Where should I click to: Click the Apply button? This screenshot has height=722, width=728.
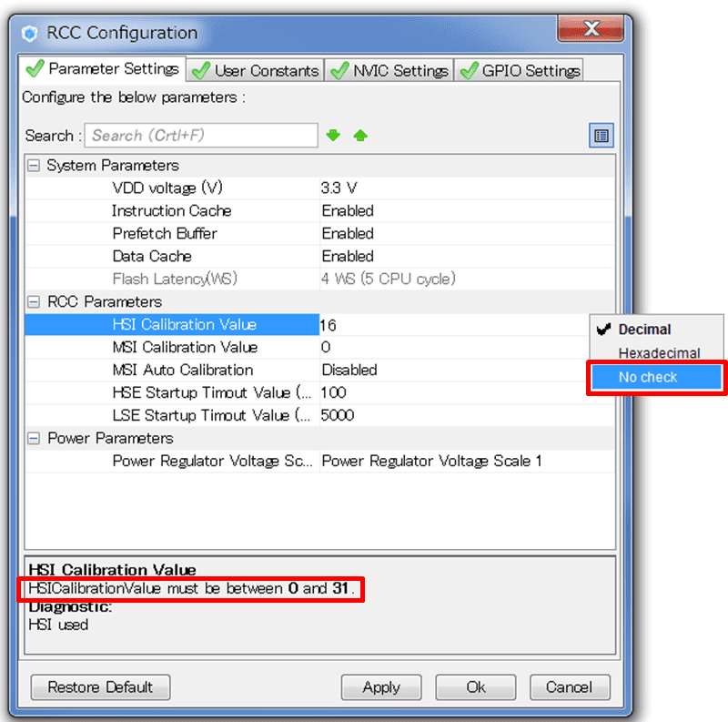[x=381, y=687]
